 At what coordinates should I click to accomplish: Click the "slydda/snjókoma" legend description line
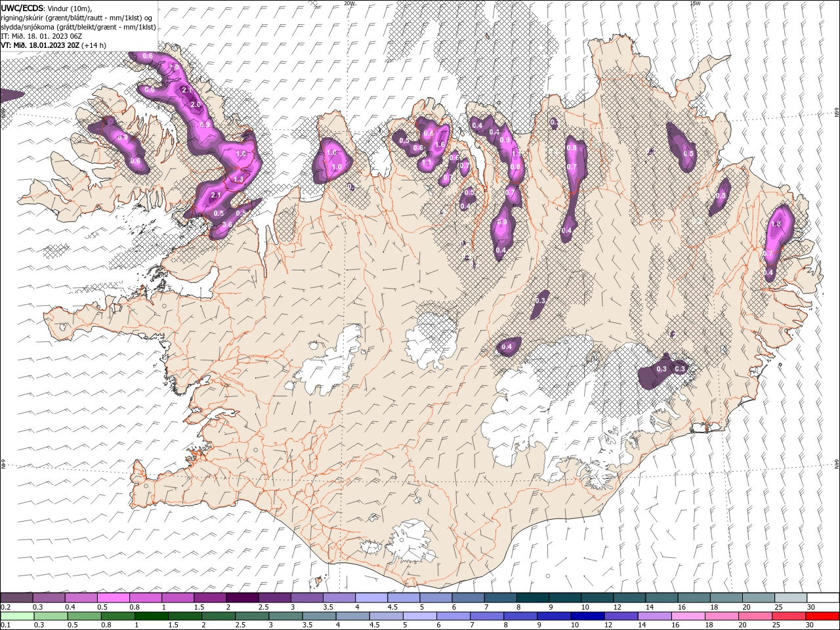click(78, 26)
